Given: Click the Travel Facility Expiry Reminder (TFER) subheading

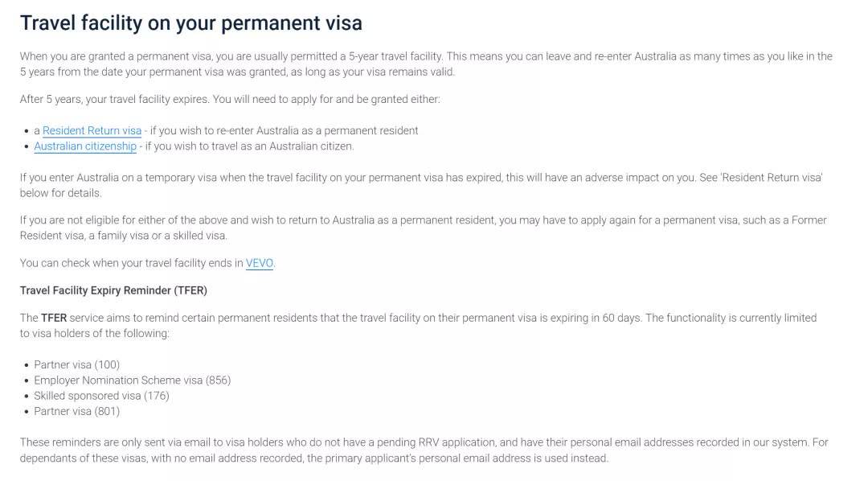Looking at the screenshot, I should point(113,290).
